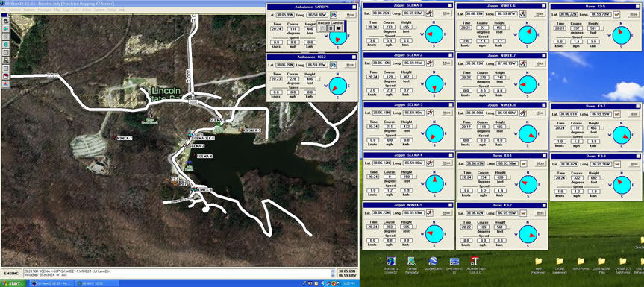Click the dog icon in Rover K9-1 window
The image size is (644, 287).
[523, 163]
